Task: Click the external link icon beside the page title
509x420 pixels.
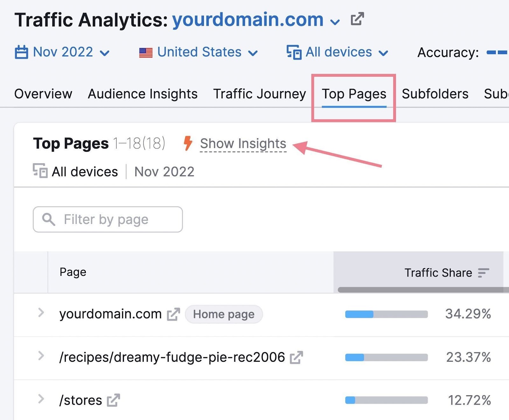Action: tap(357, 19)
